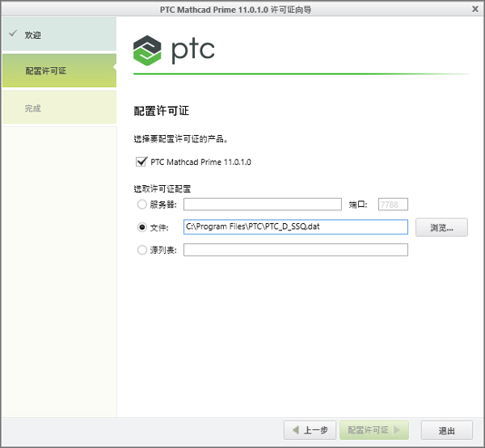Screen dimensions: 485x448
Task: Click the 配置许可证 next button
Action: click(x=374, y=430)
